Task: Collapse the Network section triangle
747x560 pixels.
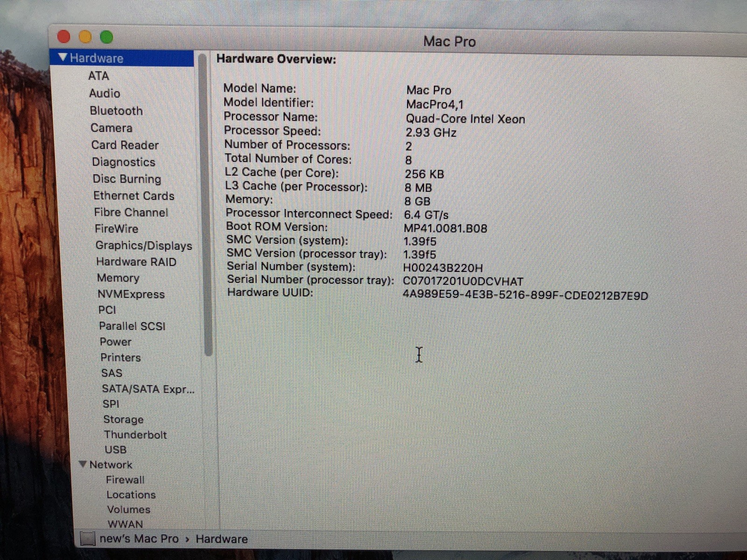Action: click(x=83, y=464)
